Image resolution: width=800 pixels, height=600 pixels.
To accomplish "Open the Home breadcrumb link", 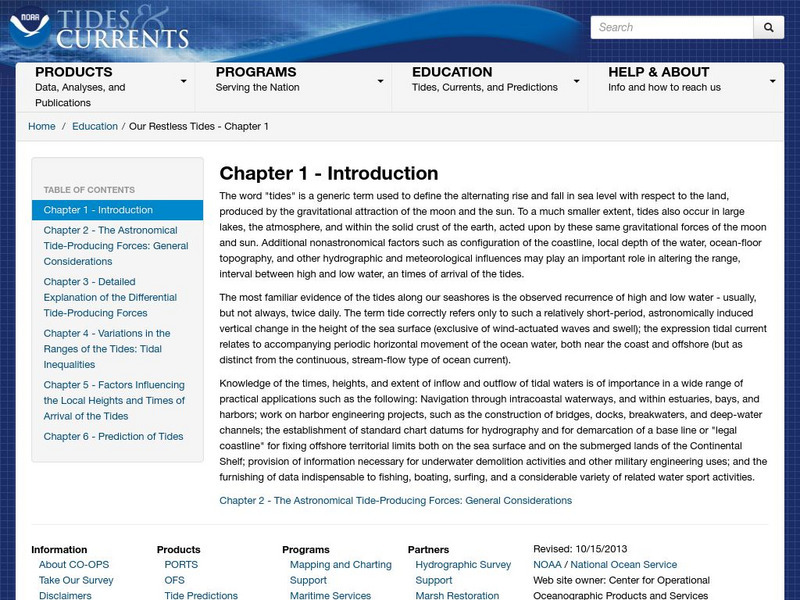I will (x=41, y=127).
